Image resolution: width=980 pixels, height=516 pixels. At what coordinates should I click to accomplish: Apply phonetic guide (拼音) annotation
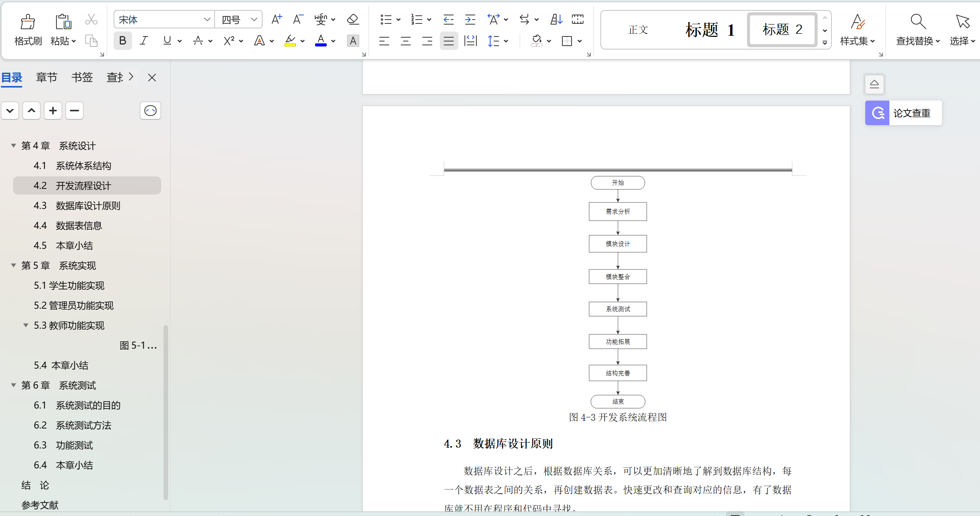coord(321,19)
